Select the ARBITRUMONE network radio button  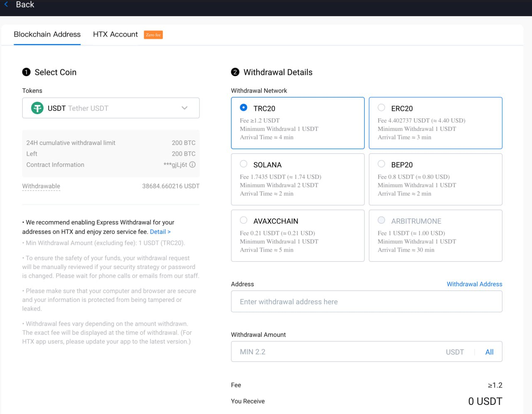point(381,220)
